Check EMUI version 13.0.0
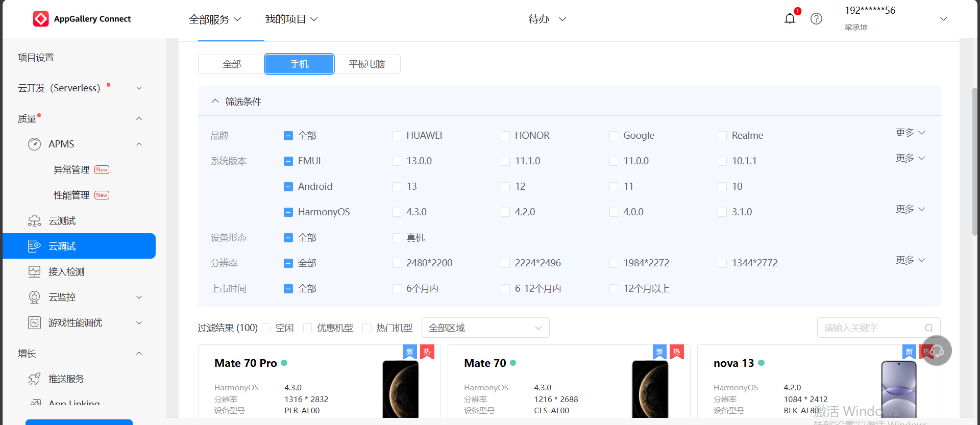This screenshot has width=980, height=425. (397, 161)
